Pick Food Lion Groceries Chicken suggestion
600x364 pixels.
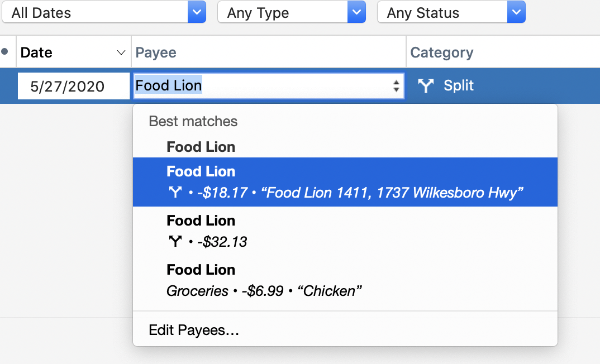(x=345, y=280)
